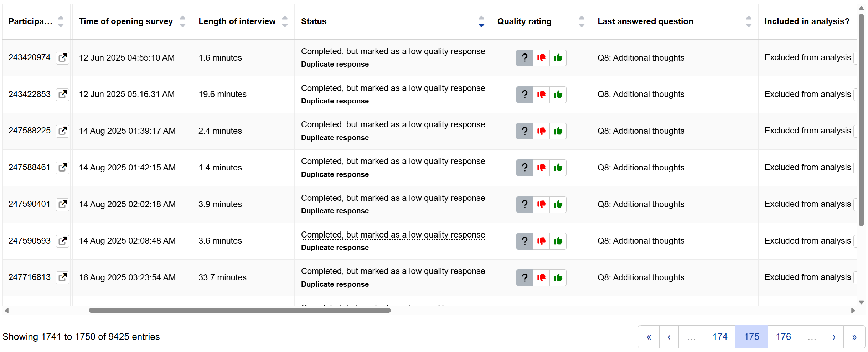Thumbs up row 247590401
This screenshot has width=868, height=352.
point(558,204)
